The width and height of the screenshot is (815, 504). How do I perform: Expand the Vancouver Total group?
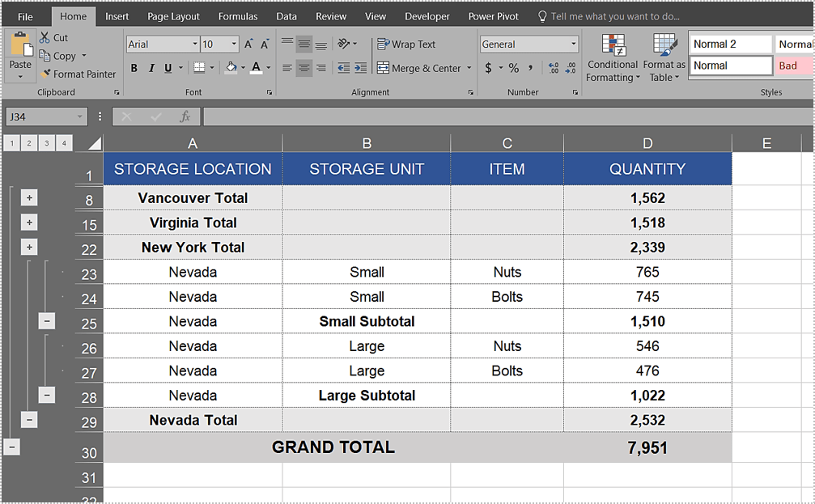click(29, 198)
